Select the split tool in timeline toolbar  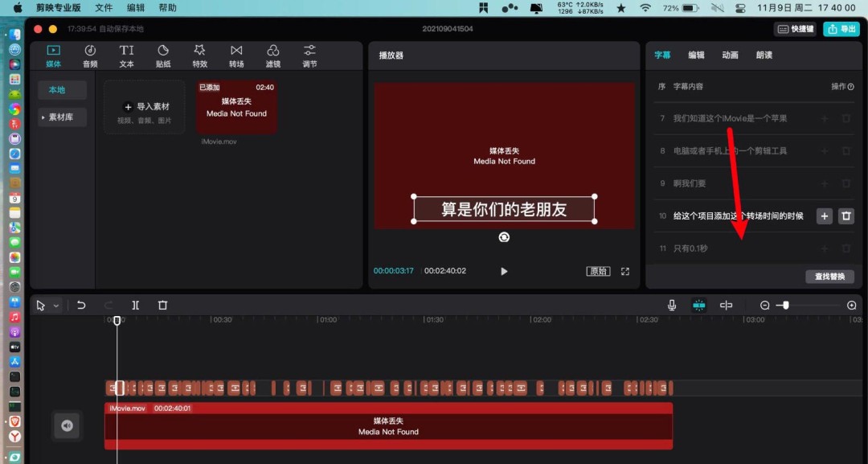coord(135,305)
